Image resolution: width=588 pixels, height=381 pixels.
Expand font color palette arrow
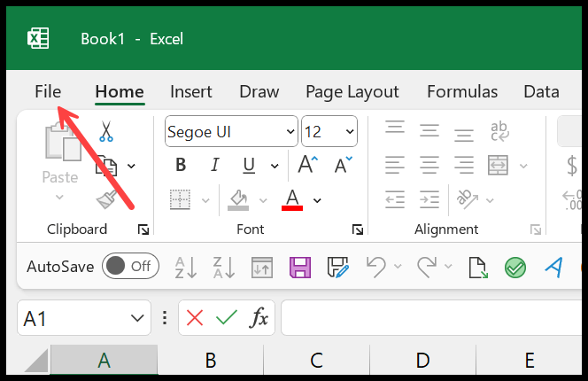(317, 200)
